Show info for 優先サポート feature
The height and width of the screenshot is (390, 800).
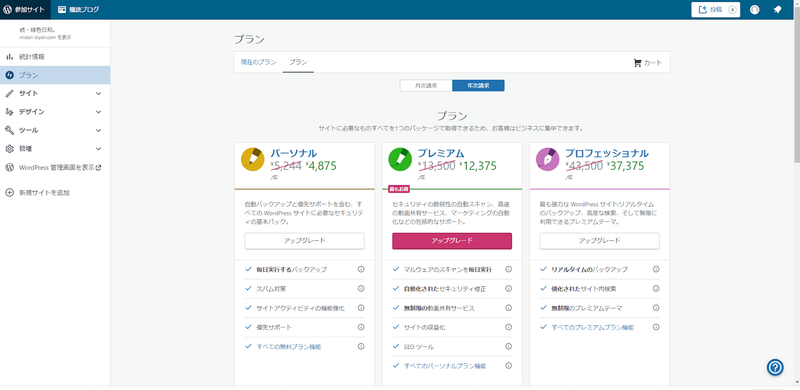[x=361, y=327]
